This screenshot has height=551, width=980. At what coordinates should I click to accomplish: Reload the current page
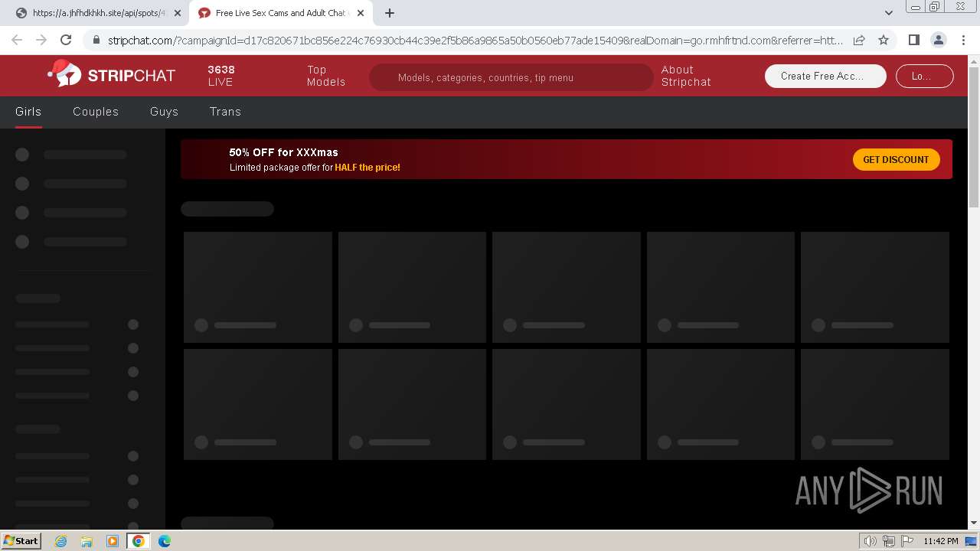pos(66,40)
